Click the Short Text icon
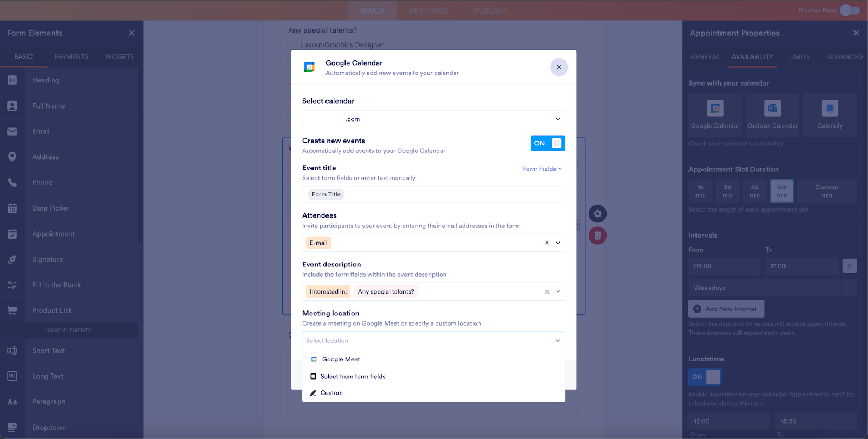The image size is (868, 439). [x=12, y=351]
